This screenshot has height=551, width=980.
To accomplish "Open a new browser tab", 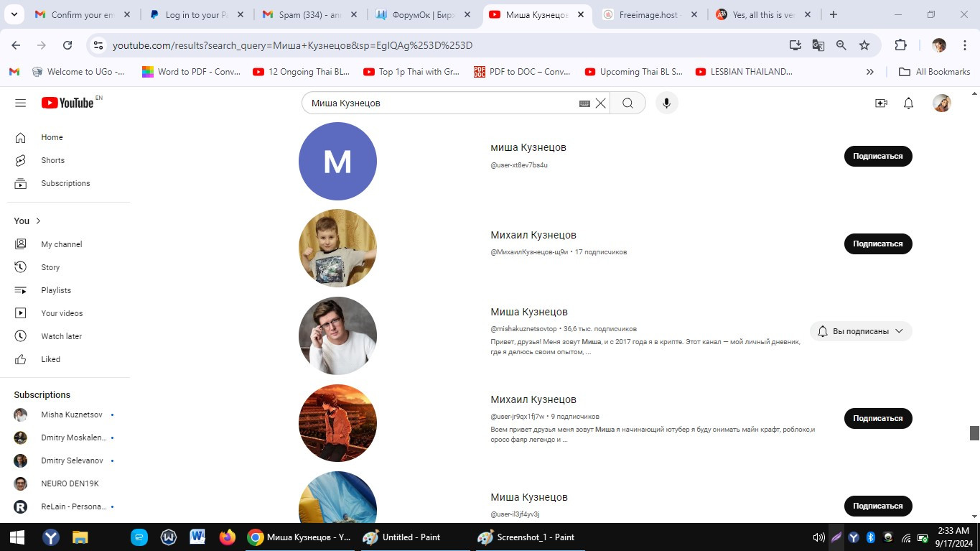I will [833, 14].
